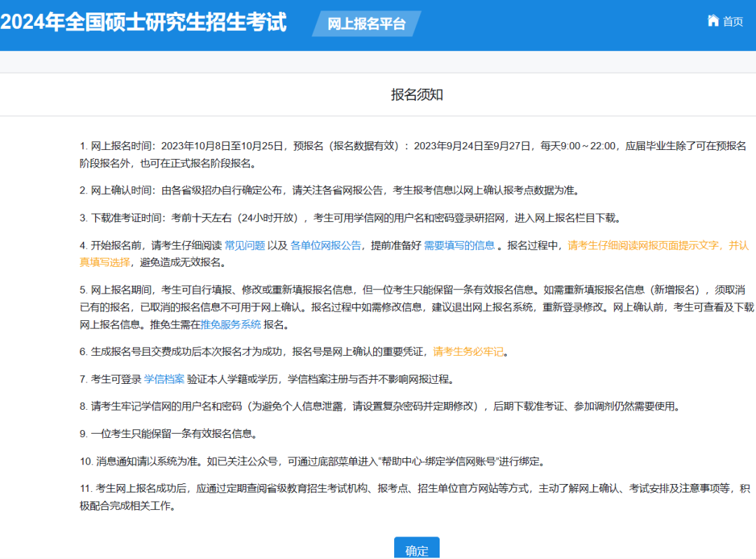The width and height of the screenshot is (756, 559).
Task: Click the orange 请考生务必牢记 text
Action: [468, 352]
